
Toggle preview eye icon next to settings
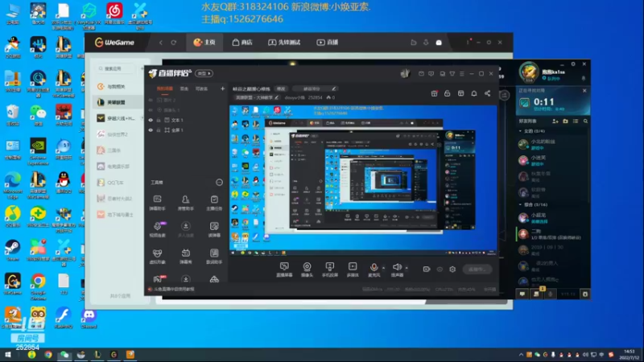click(440, 269)
